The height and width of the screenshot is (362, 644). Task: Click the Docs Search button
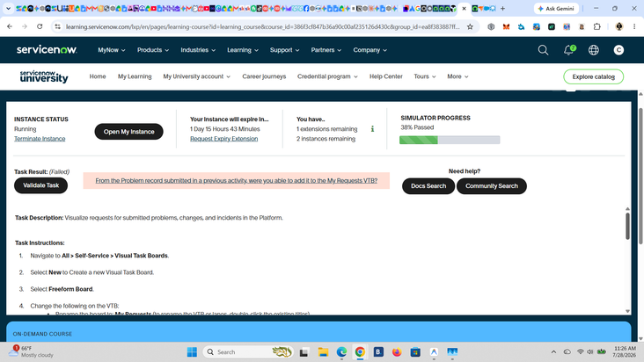(428, 186)
